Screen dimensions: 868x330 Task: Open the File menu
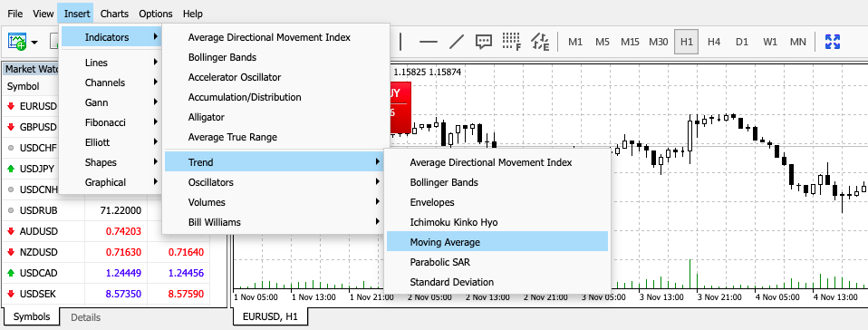click(14, 14)
